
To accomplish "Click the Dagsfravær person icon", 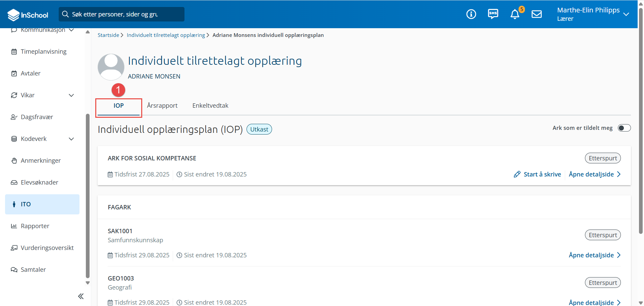I will click(14, 117).
